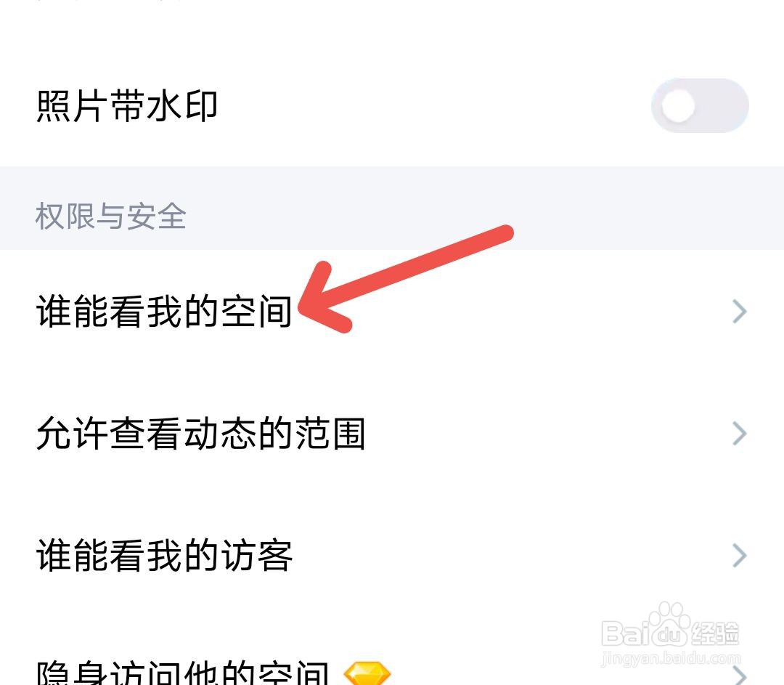
Task: Click the yellow diamond VIP icon
Action: [x=368, y=673]
